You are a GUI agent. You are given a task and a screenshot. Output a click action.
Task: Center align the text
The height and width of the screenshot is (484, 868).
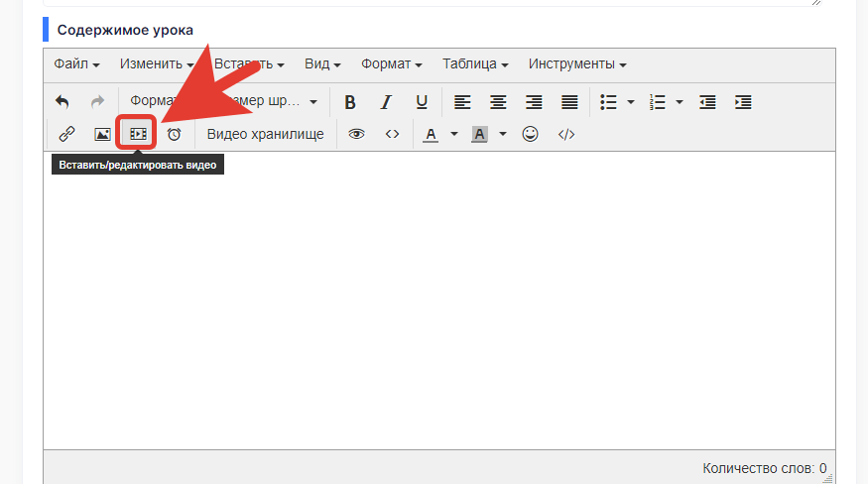(498, 102)
